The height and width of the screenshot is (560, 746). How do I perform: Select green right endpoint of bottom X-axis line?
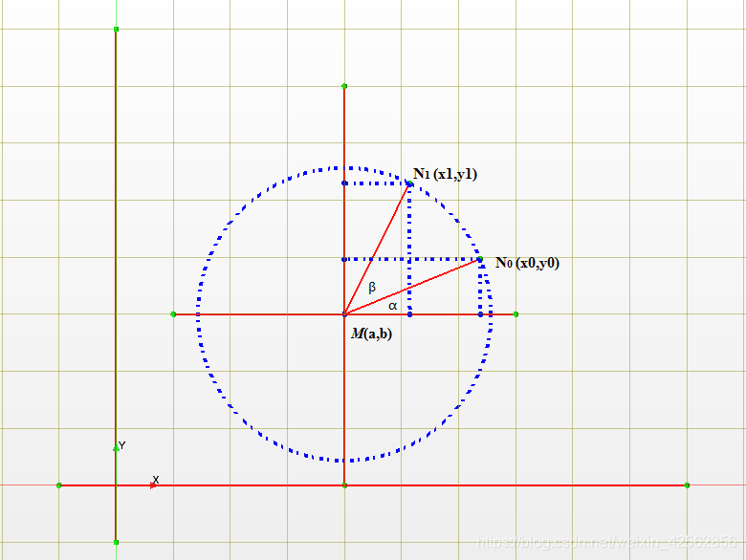(x=687, y=485)
